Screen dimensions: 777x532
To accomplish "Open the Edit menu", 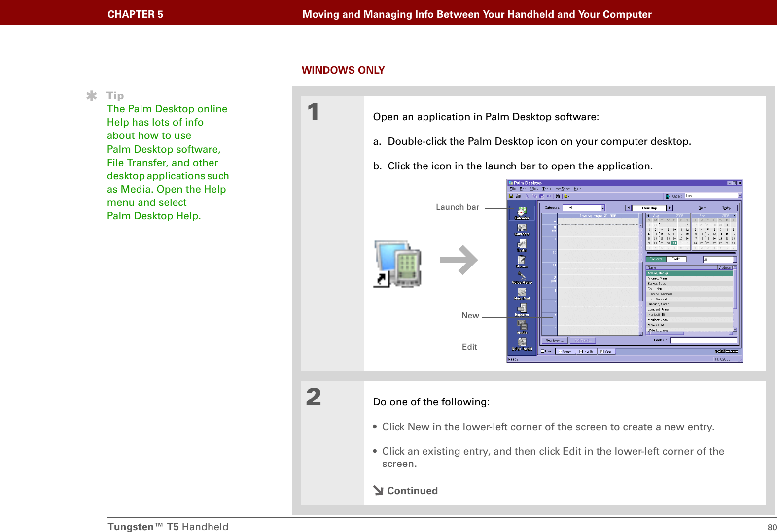I will point(523,189).
